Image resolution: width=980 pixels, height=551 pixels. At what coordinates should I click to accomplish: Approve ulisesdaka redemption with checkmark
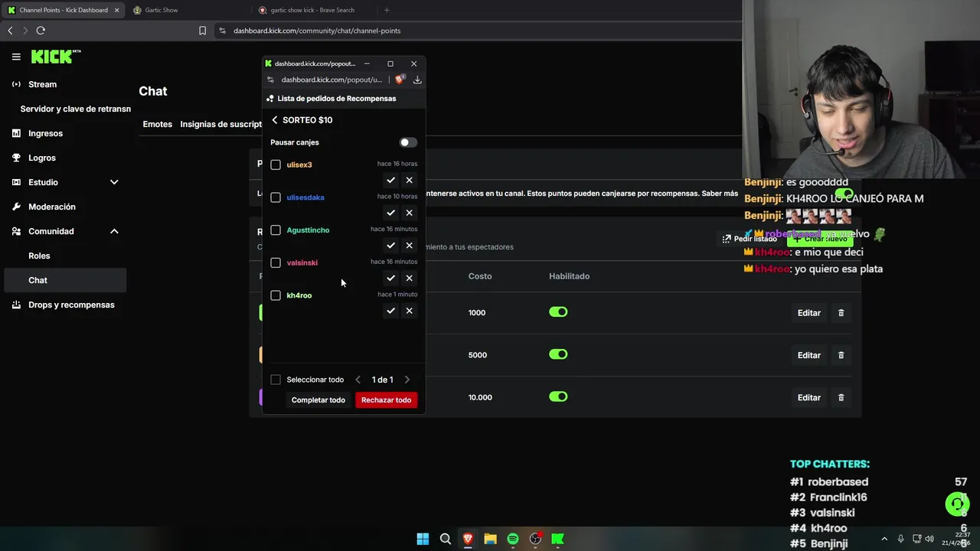click(390, 213)
